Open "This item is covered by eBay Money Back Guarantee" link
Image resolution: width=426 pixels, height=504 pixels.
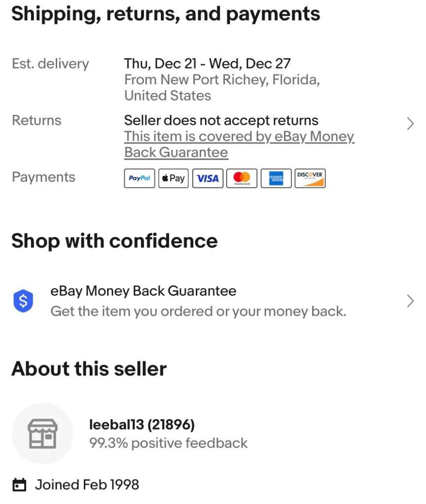point(239,144)
